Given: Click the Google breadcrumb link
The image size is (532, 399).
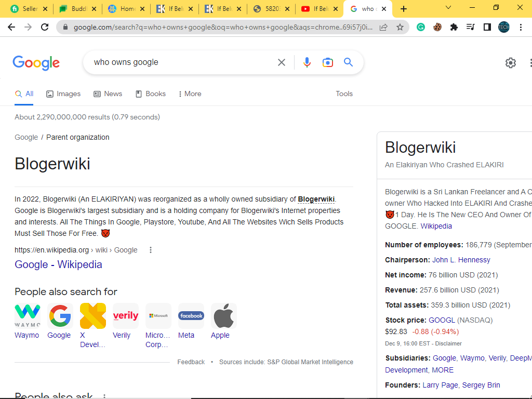Looking at the screenshot, I should point(26,137).
